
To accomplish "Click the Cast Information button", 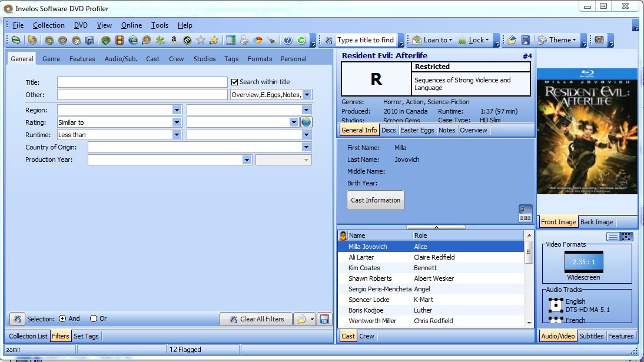I will pos(376,200).
